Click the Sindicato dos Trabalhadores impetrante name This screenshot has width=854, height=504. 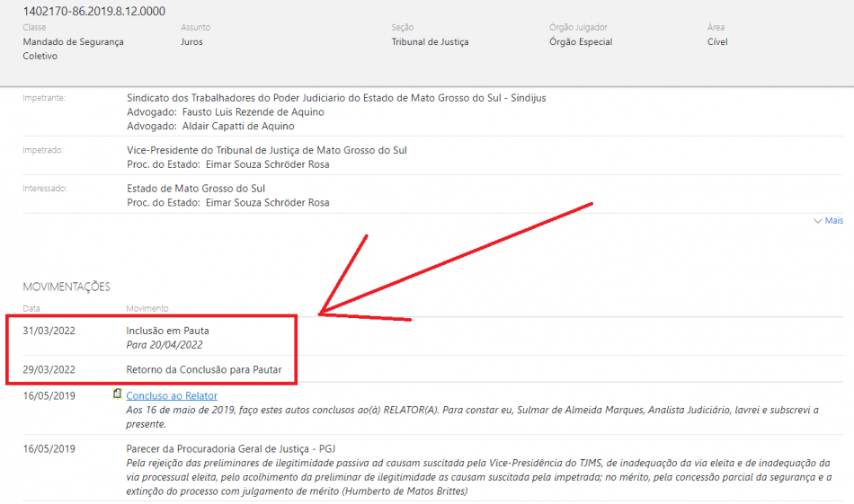[x=336, y=98]
